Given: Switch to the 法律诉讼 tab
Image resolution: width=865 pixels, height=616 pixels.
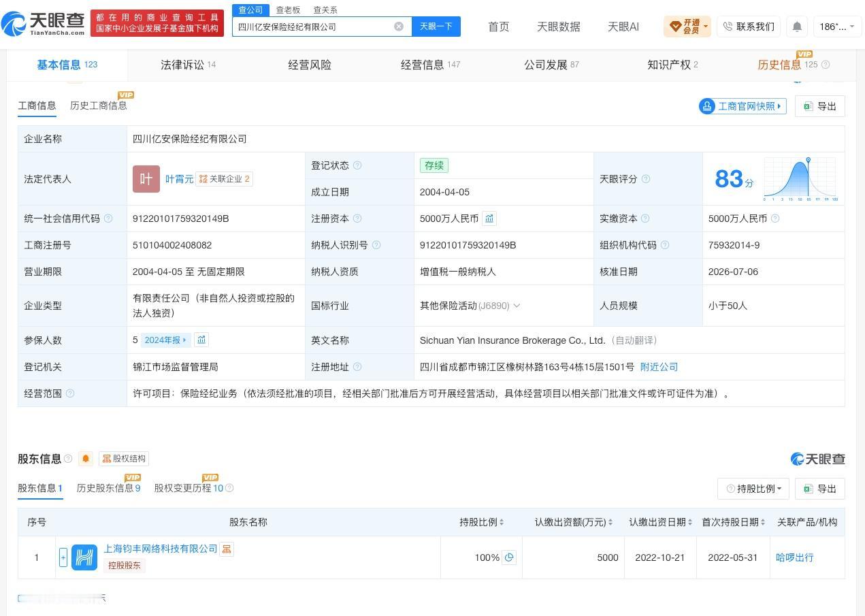Looking at the screenshot, I should 188,65.
